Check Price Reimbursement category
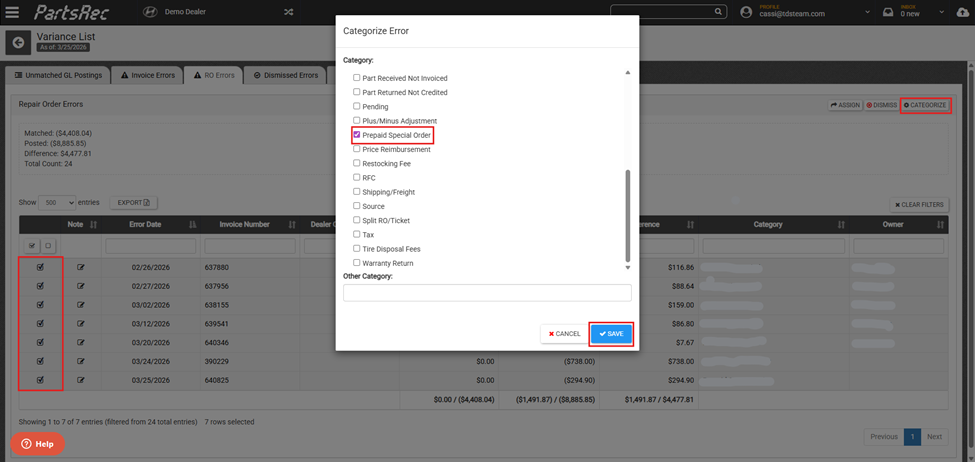Viewport: 975px width, 462px height. click(x=356, y=149)
